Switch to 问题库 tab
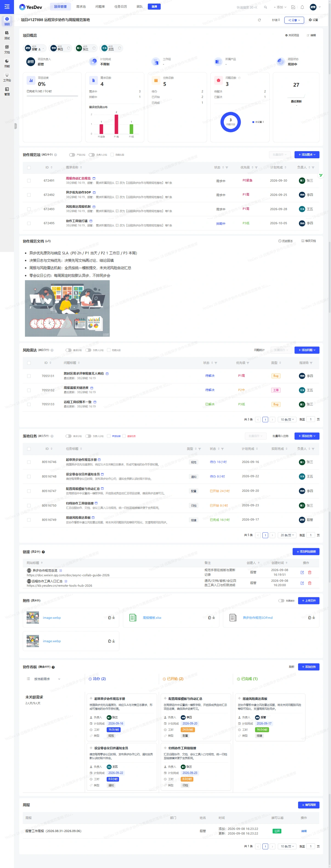The width and height of the screenshot is (331, 868). click(100, 6)
